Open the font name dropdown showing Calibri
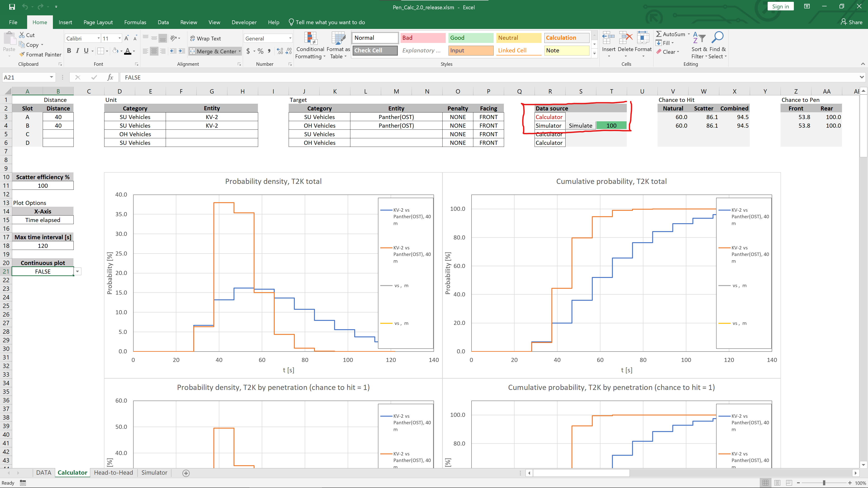868x488 pixels. [98, 38]
